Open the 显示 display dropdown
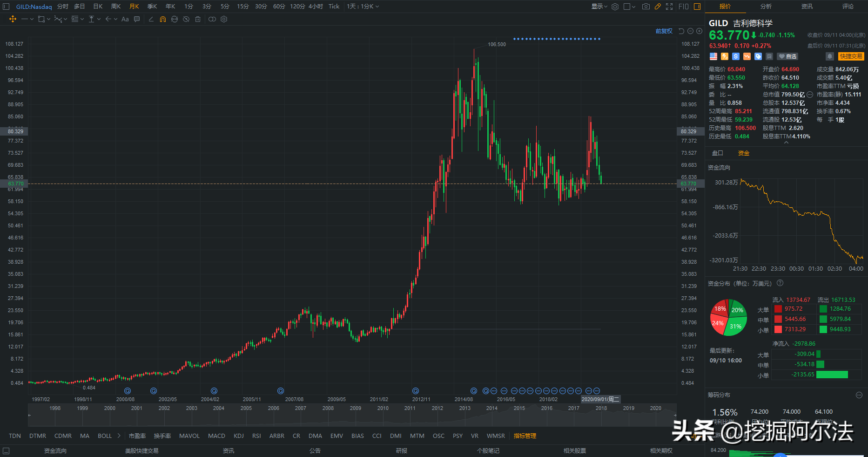This screenshot has width=868, height=457. [x=599, y=7]
